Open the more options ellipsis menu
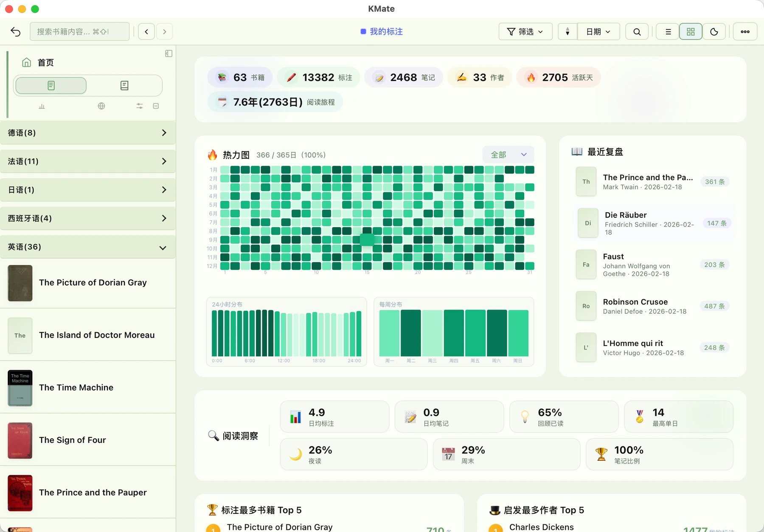 pos(745,32)
